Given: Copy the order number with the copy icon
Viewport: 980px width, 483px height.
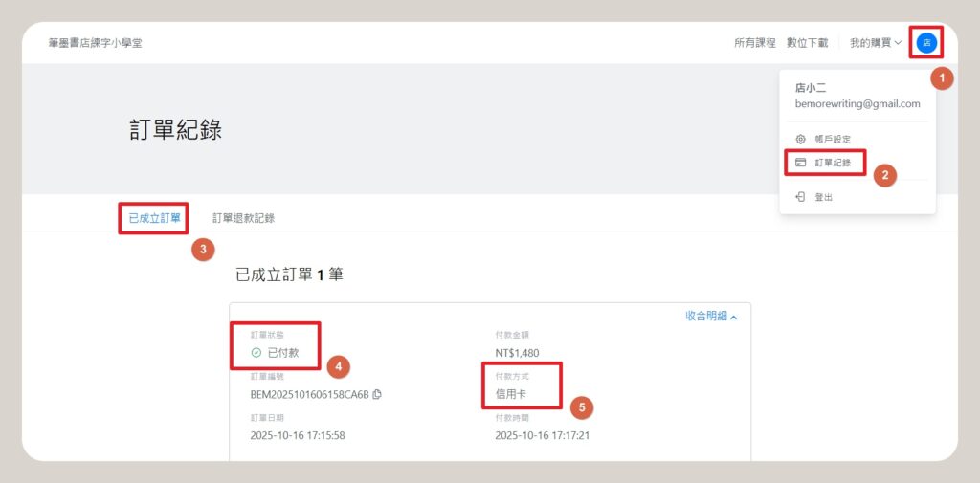Looking at the screenshot, I should click(377, 394).
